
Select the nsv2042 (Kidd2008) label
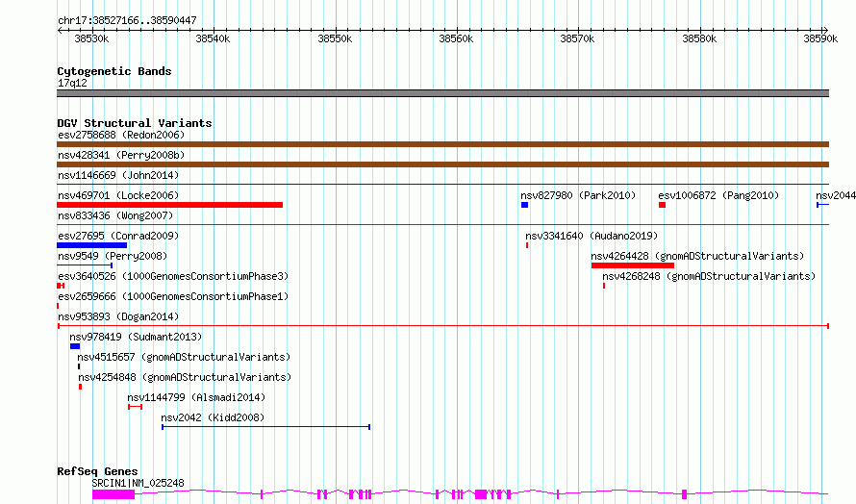point(213,417)
